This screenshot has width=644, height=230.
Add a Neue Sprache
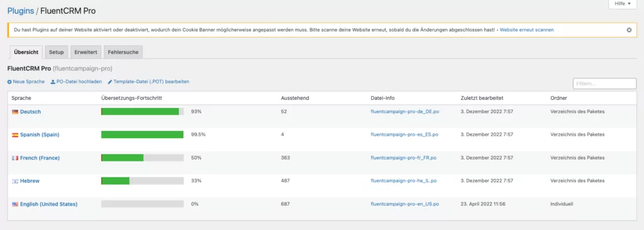(x=26, y=82)
